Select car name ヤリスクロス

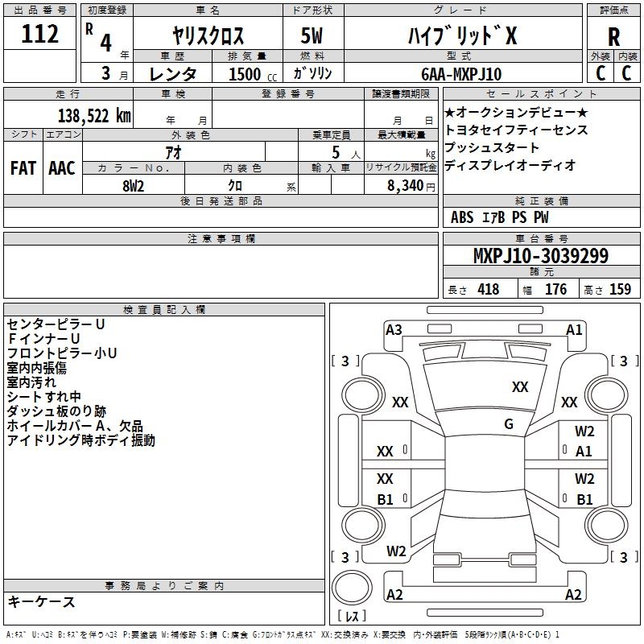point(208,35)
